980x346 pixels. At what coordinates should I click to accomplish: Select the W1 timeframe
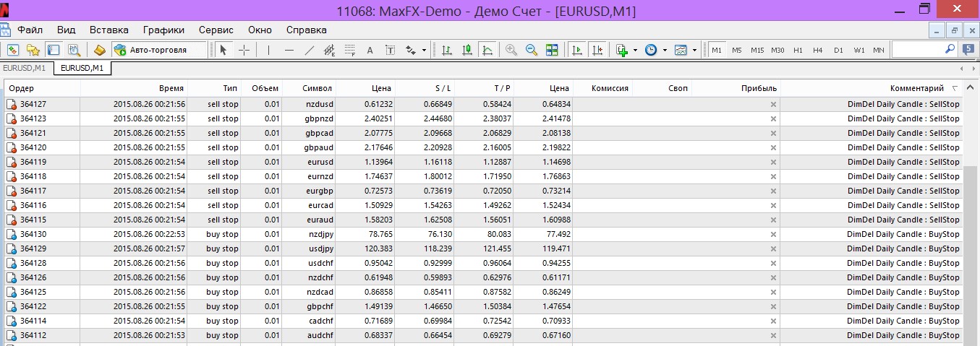(x=858, y=50)
